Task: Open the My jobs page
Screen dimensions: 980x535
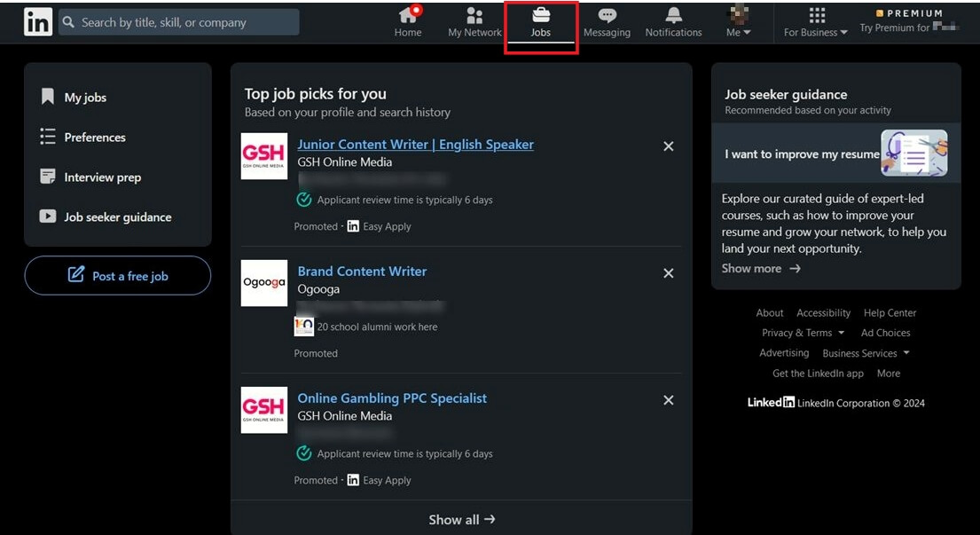Action: pos(85,98)
